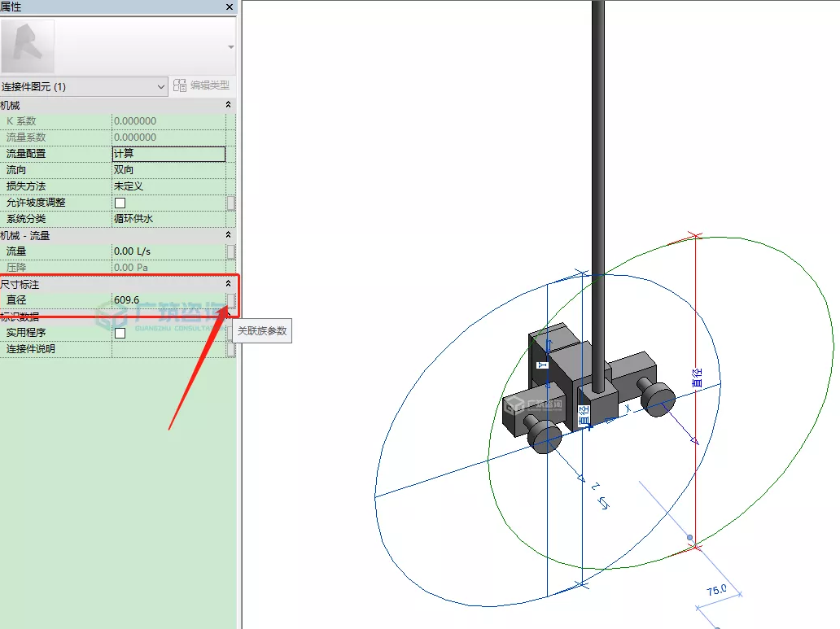
Task: Collapse the 标识数据 section
Action: [x=228, y=316]
